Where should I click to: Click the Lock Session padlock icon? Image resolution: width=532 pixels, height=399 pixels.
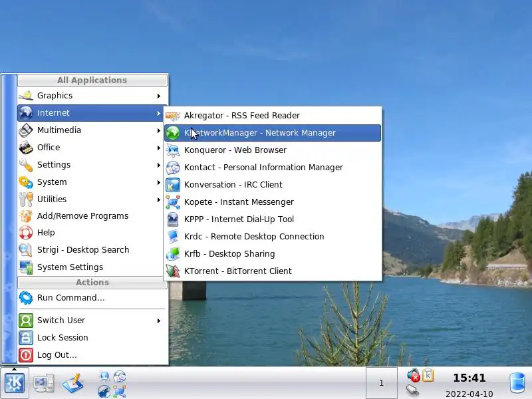26,338
